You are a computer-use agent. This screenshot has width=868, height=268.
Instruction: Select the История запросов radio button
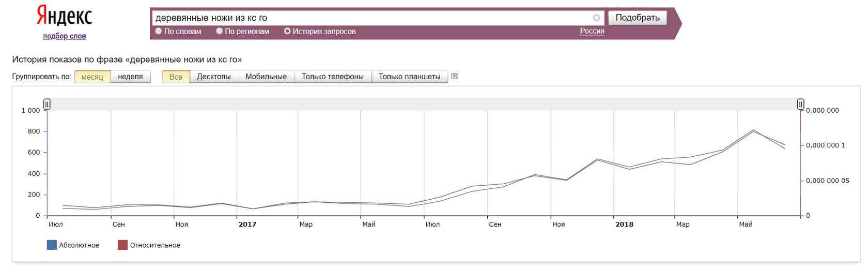tap(287, 31)
